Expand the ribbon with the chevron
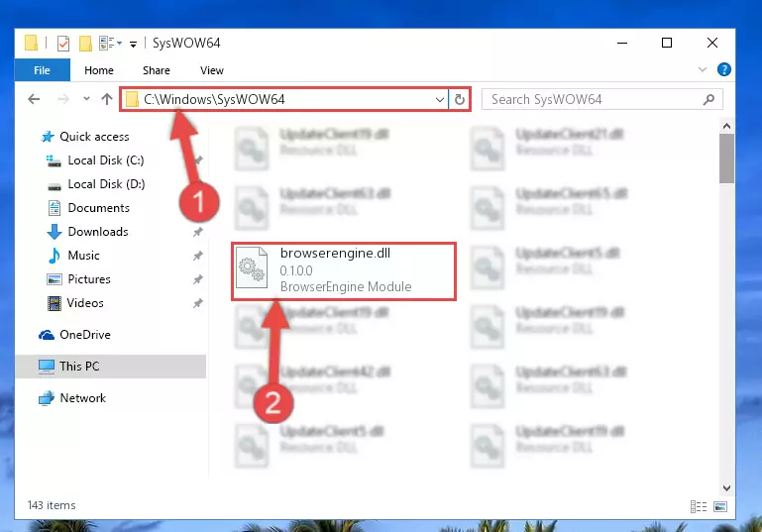 click(x=703, y=69)
